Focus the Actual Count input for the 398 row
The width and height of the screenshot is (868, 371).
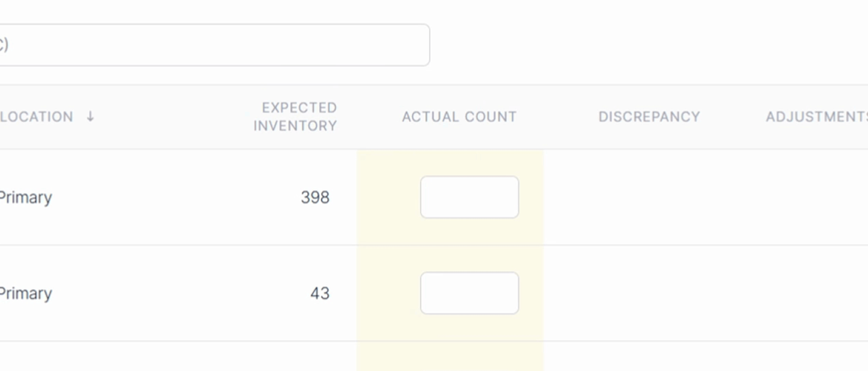(469, 197)
